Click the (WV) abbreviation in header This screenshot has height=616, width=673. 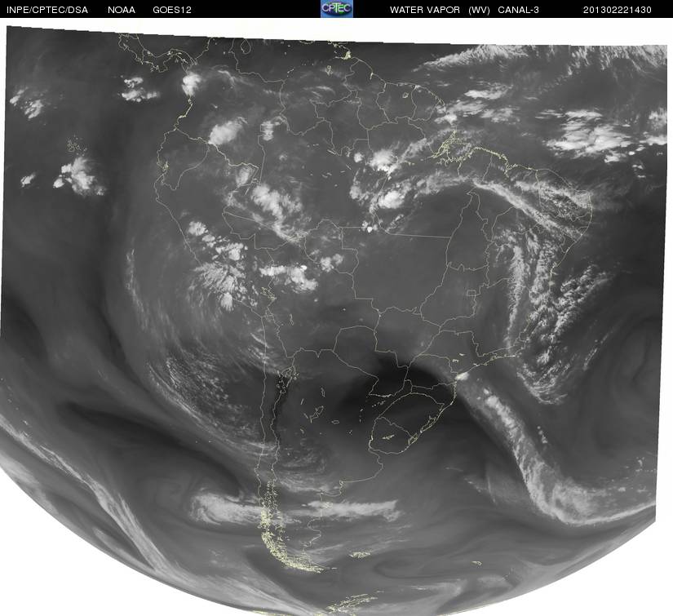[x=479, y=10]
